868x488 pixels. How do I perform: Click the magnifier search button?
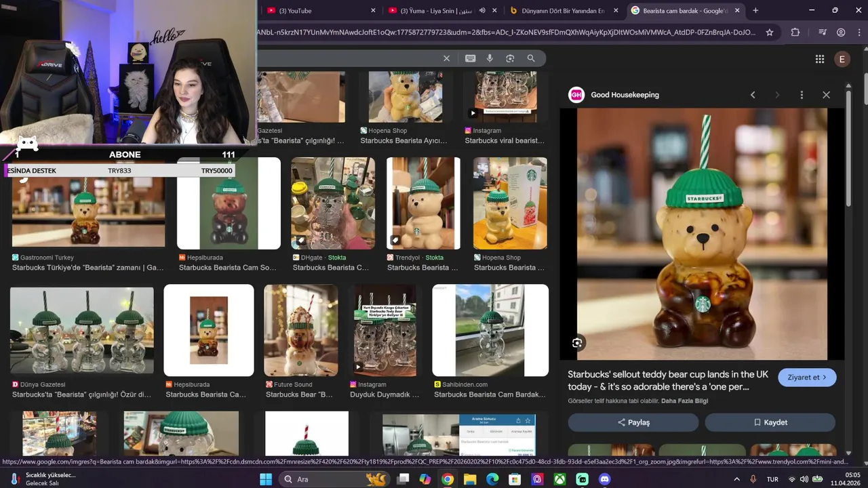[531, 58]
